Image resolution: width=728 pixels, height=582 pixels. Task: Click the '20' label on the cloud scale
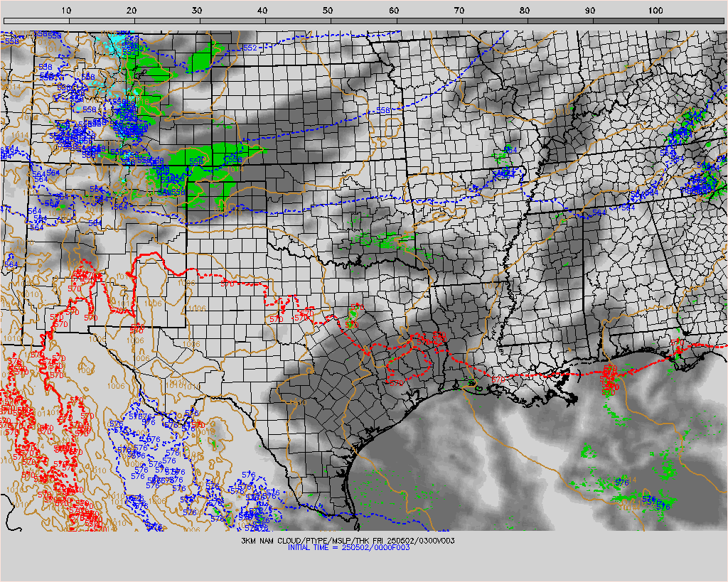pos(132,11)
